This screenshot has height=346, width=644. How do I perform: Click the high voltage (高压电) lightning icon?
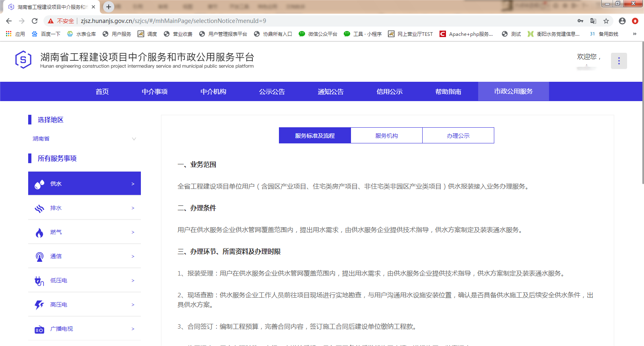click(39, 305)
